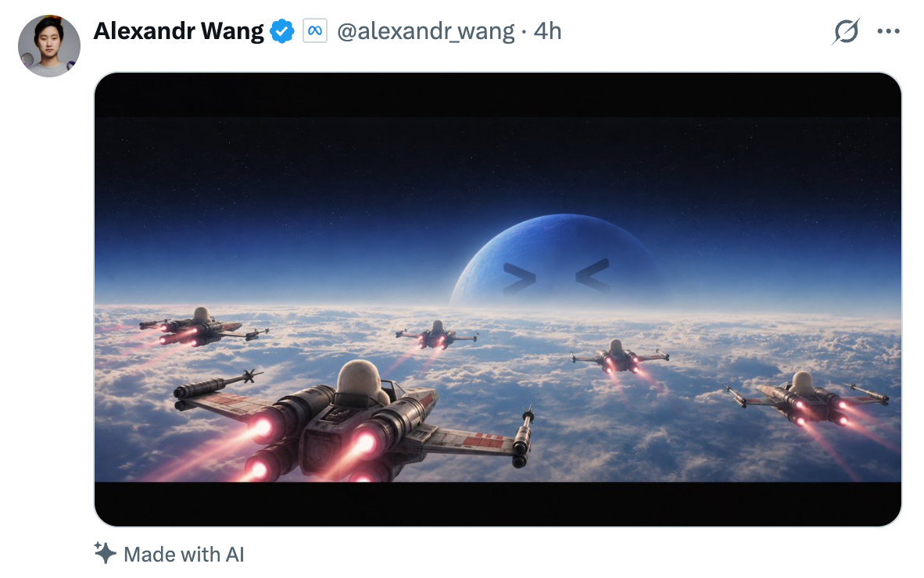
Task: Click the smallest distant starfighter mid-image
Action: 437,336
